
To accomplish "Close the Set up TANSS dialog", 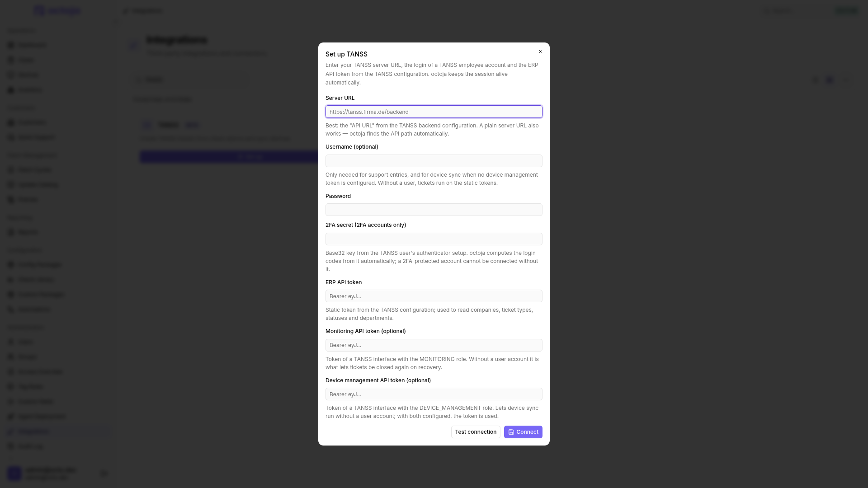I will [x=540, y=52].
